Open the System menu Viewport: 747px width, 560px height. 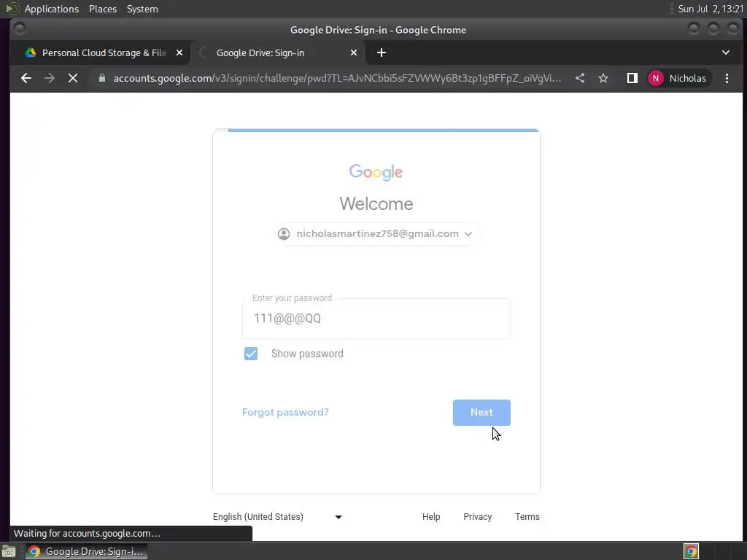pyautogui.click(x=142, y=9)
